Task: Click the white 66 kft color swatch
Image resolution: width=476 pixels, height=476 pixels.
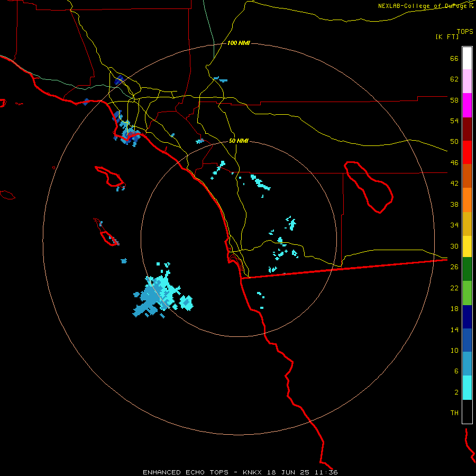Action: 467,58
